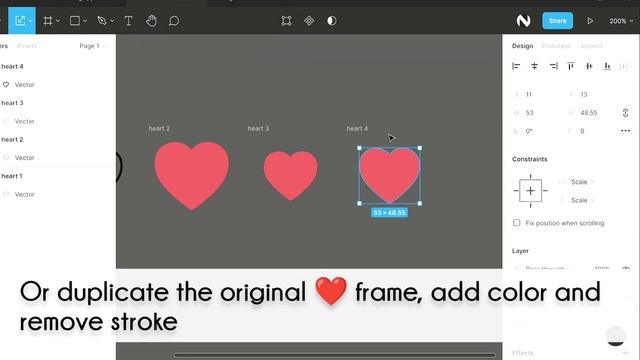
Task: Switch to the Inspect tab
Action: 591,46
